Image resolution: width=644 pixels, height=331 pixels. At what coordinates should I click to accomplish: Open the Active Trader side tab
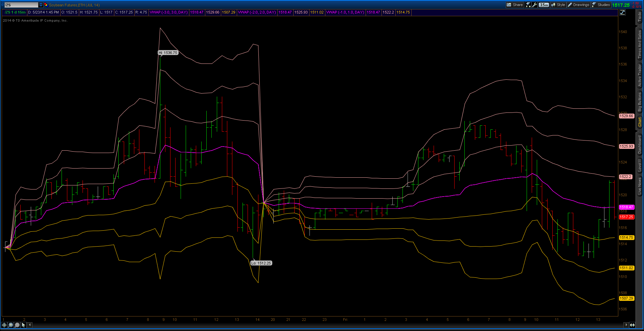[x=640, y=75]
